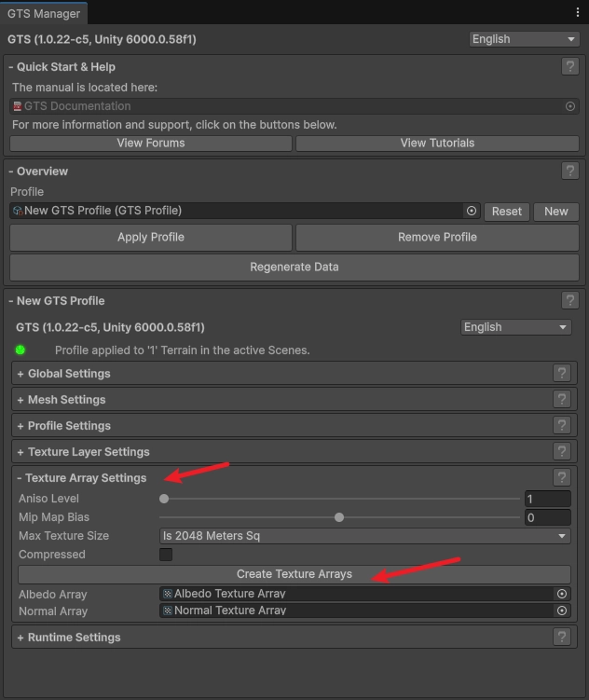The image size is (589, 700).
Task: Click the Mip Map Bias slider handle
Action: point(339,517)
